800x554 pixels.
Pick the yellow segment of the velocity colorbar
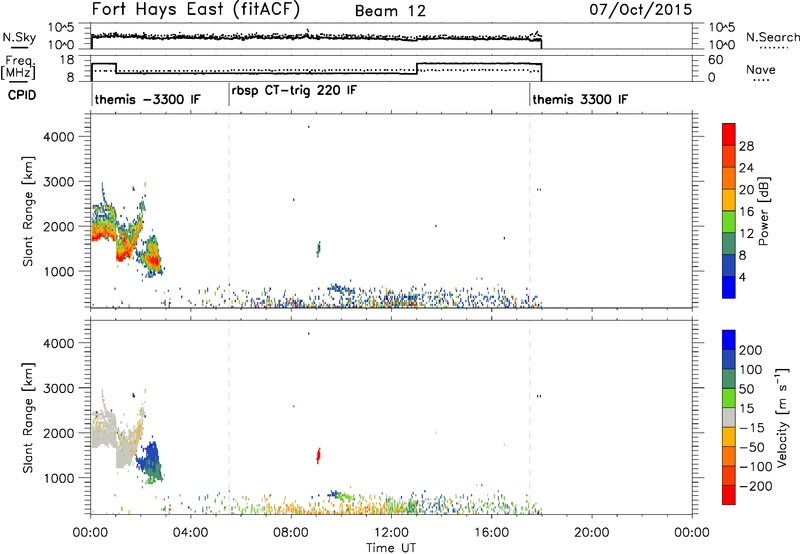point(729,436)
